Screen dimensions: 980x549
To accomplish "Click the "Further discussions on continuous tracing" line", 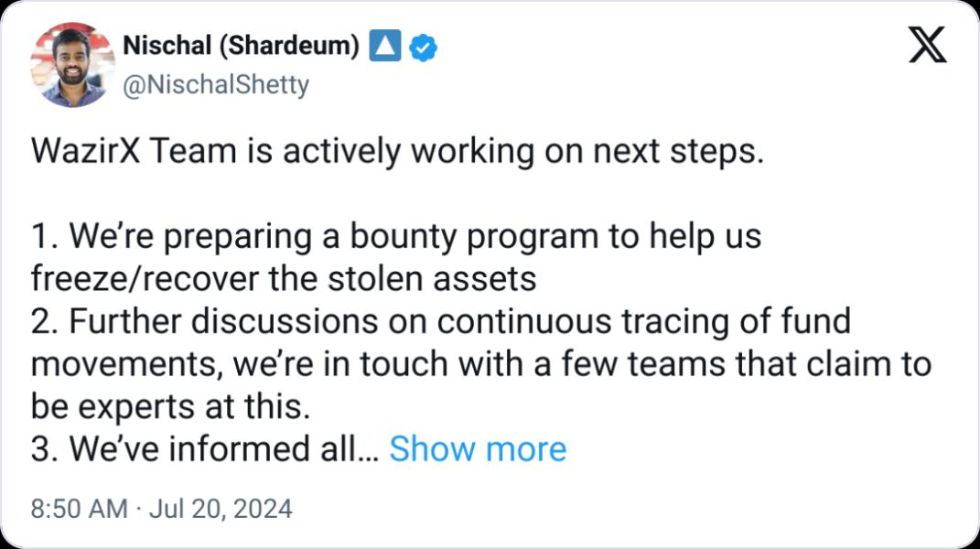I will tap(440, 321).
